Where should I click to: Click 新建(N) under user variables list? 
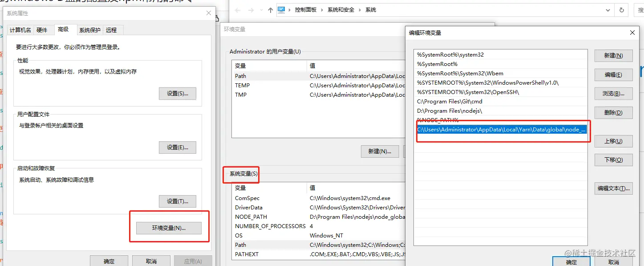tap(380, 151)
